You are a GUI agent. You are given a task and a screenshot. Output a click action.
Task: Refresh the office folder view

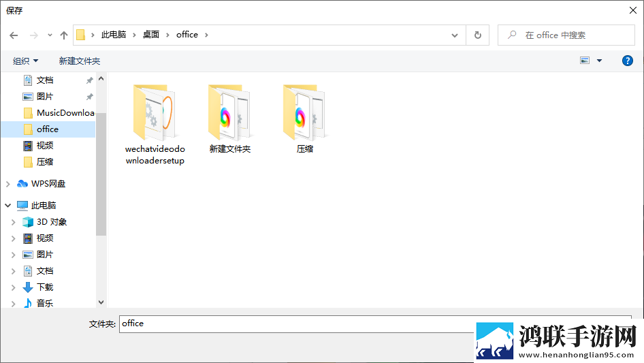[x=478, y=35]
